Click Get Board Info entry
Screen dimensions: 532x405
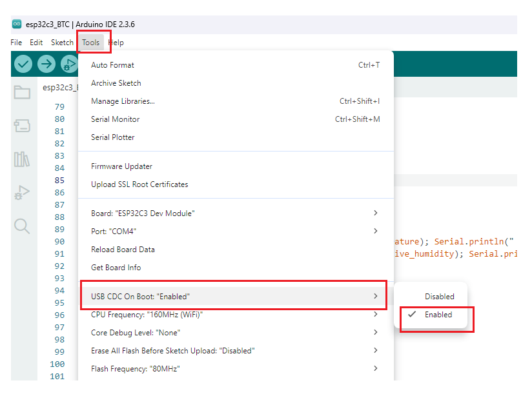pyautogui.click(x=116, y=268)
